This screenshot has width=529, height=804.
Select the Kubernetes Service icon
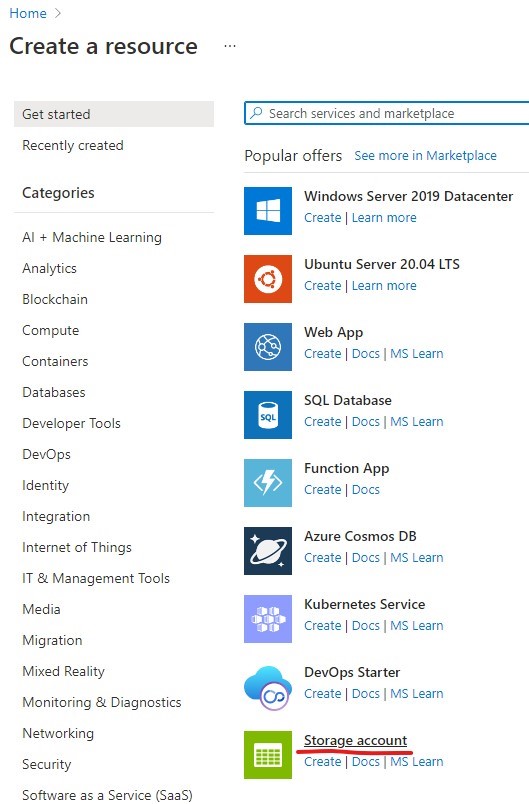point(268,619)
